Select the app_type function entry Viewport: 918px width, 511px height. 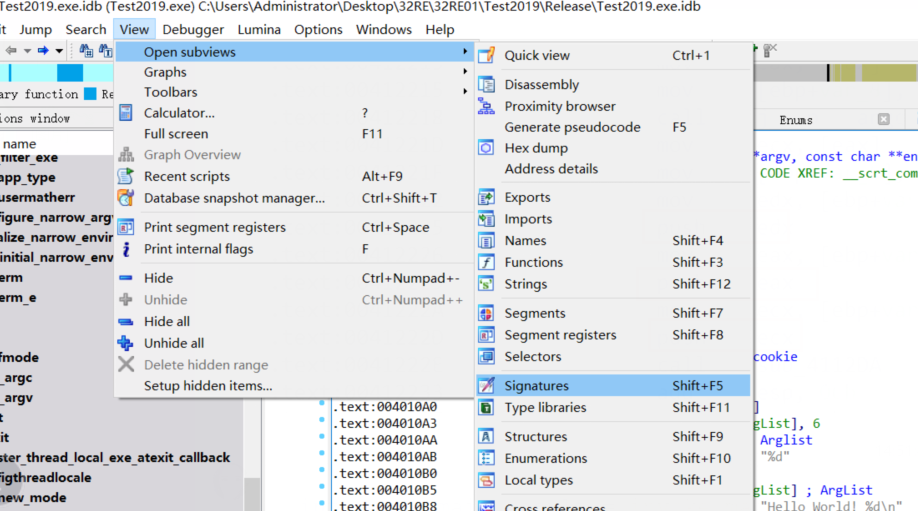(28, 177)
